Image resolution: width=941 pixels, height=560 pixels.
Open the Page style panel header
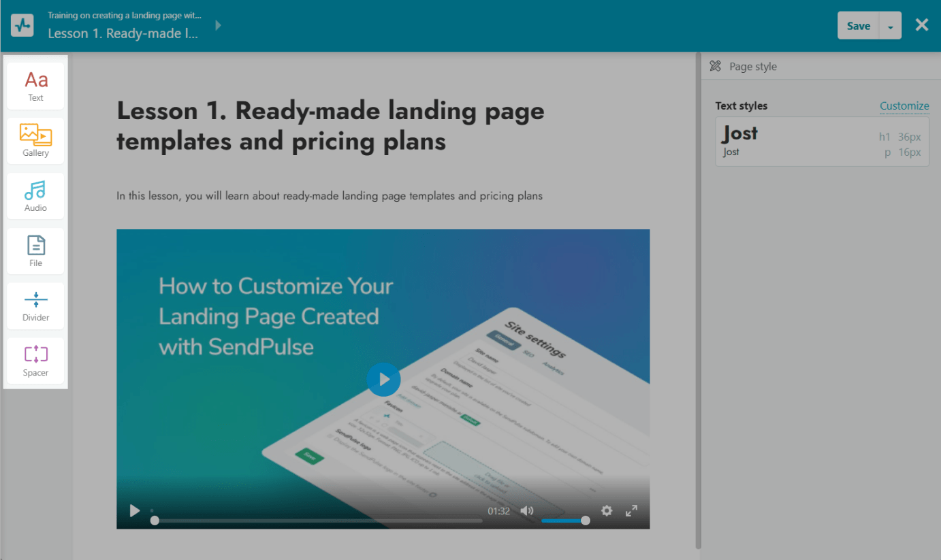(752, 66)
